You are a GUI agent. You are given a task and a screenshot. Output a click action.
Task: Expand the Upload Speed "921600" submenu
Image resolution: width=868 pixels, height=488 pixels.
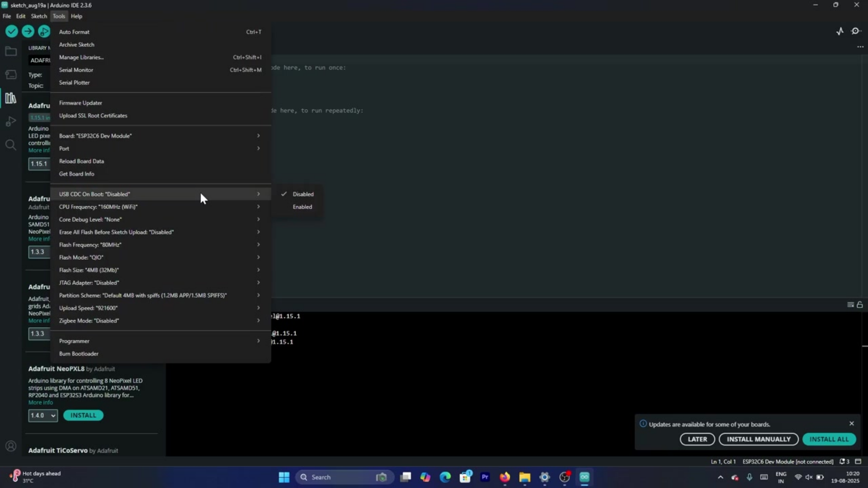[x=161, y=308]
